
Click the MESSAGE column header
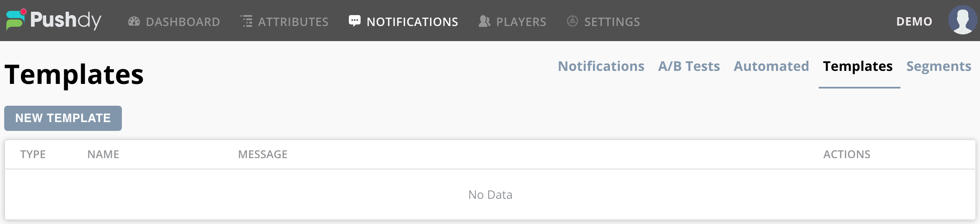(263, 154)
